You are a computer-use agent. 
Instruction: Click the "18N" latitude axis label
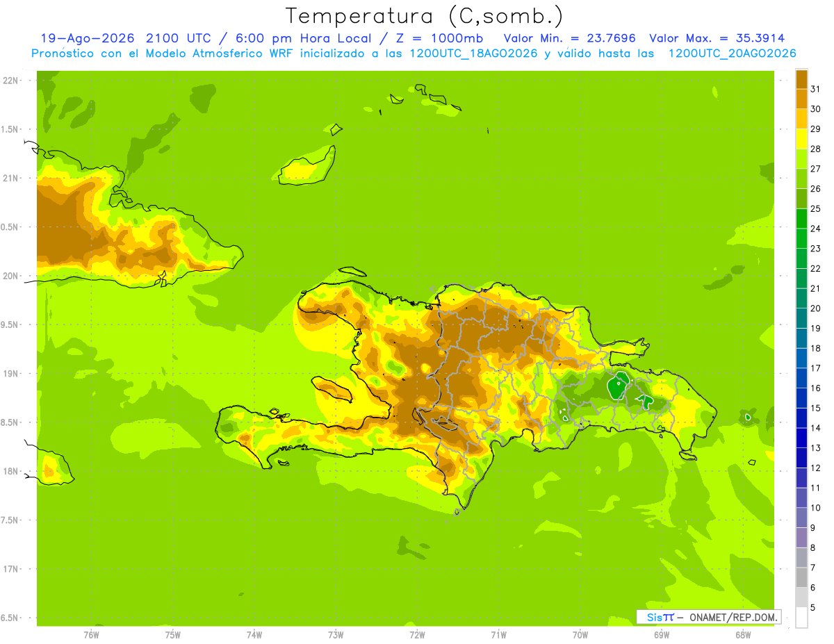click(10, 471)
